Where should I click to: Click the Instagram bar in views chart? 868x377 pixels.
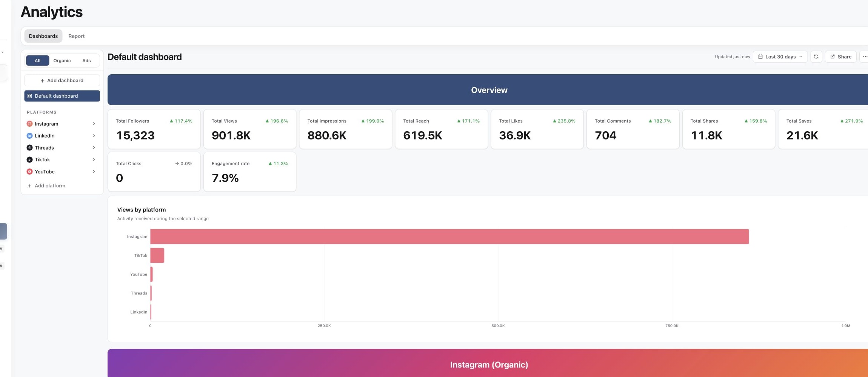(x=449, y=237)
